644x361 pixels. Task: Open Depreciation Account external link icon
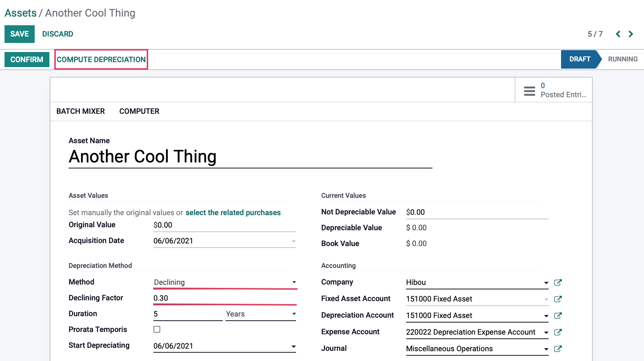click(x=558, y=316)
